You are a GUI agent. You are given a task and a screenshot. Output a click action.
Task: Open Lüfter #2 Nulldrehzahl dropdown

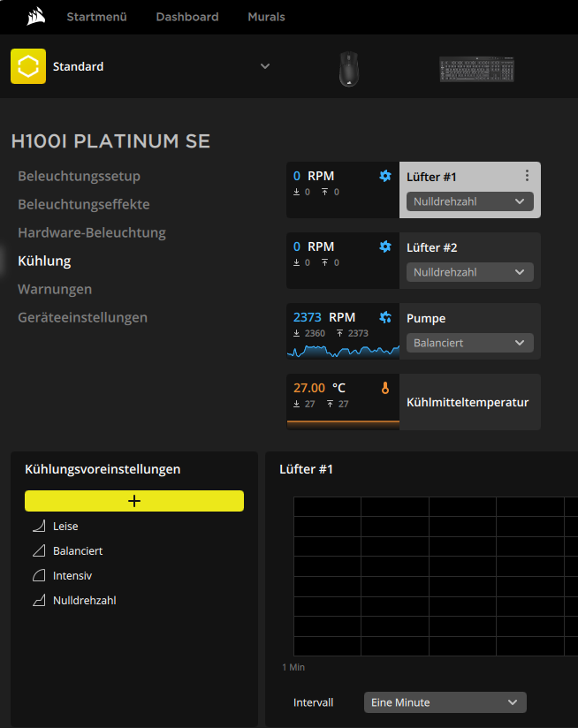(470, 272)
